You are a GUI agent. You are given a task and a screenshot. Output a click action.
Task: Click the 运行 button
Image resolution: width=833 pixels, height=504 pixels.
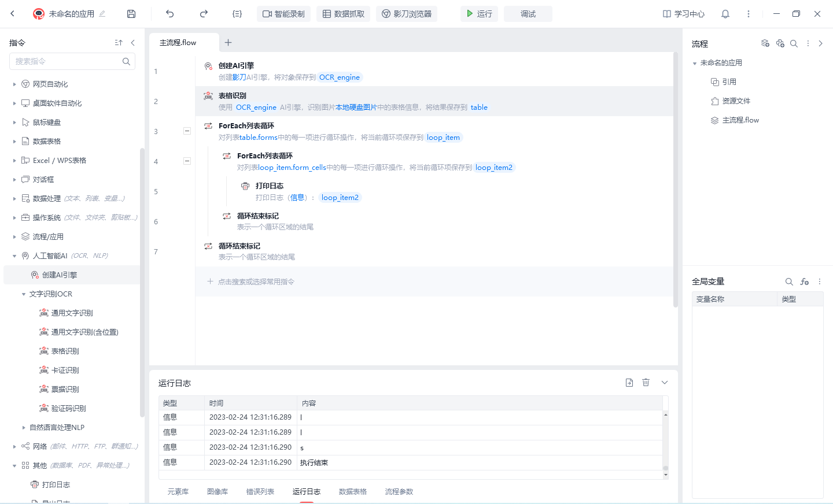(479, 14)
